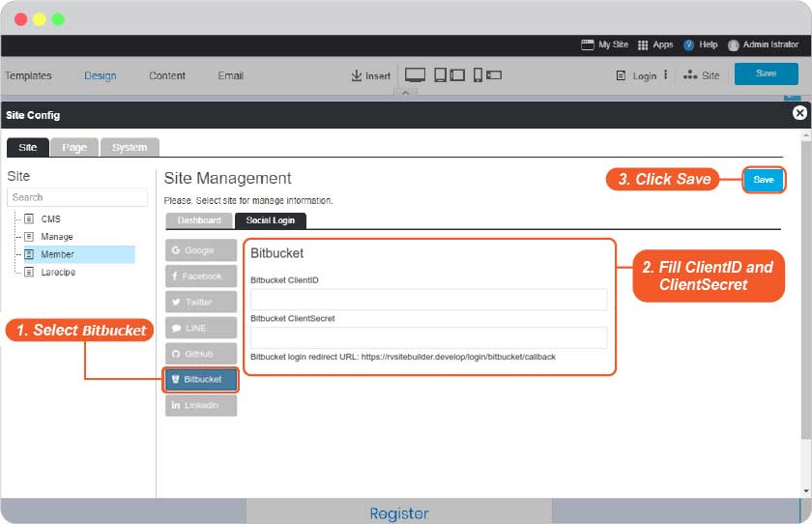Focus the Site Search field

[x=77, y=197]
